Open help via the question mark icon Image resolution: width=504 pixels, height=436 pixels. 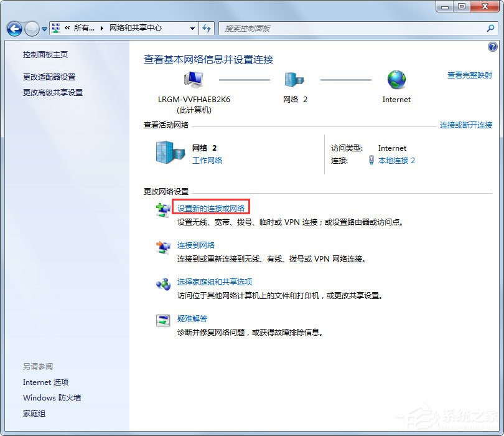click(493, 47)
